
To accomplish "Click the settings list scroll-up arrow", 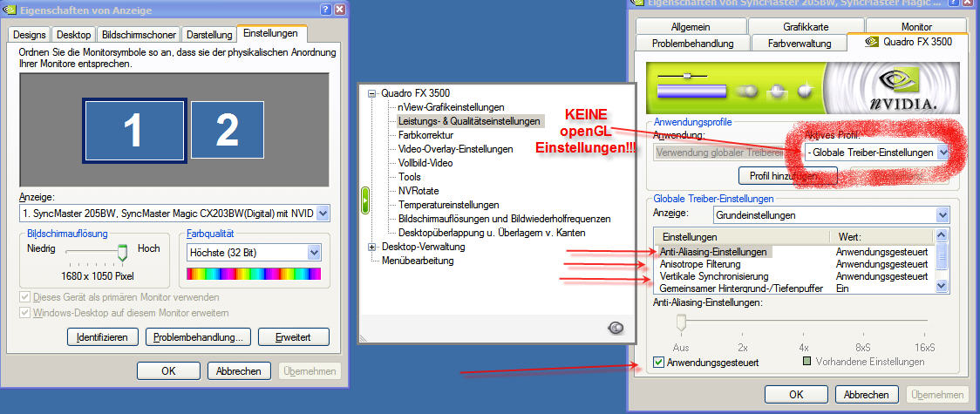I will (x=943, y=235).
